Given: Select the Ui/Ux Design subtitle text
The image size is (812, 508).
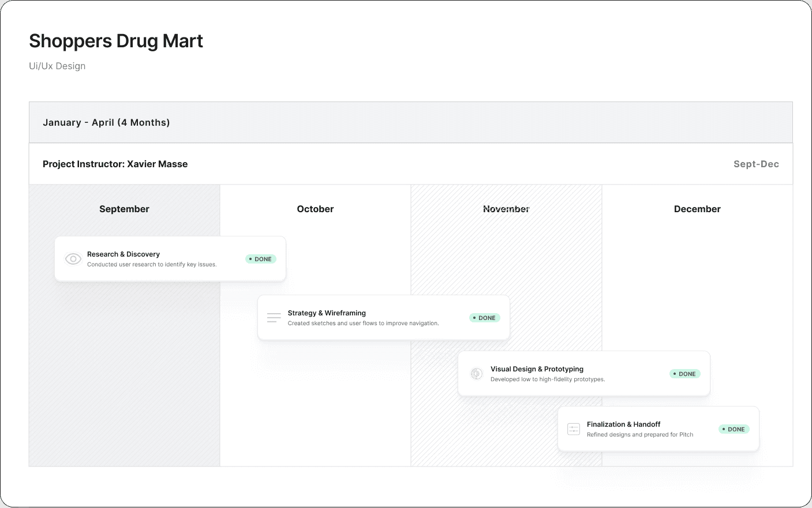Looking at the screenshot, I should point(57,66).
